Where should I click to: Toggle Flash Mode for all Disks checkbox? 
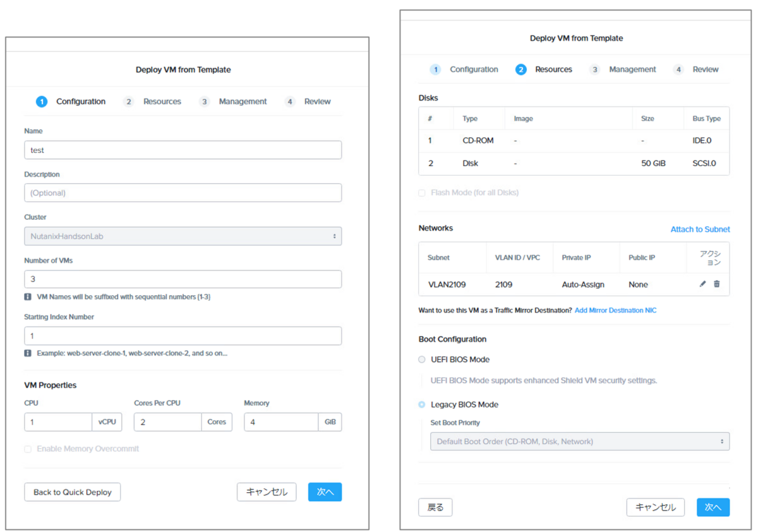click(x=422, y=193)
